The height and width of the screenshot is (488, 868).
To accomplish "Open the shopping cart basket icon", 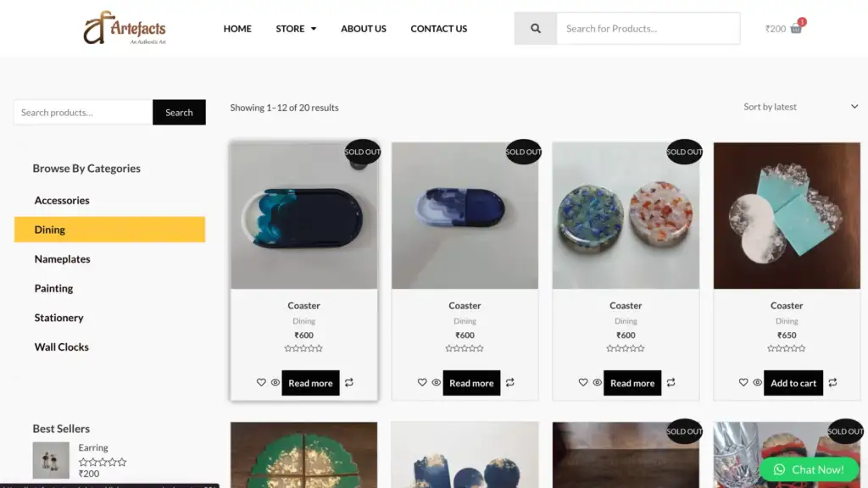I will point(795,28).
